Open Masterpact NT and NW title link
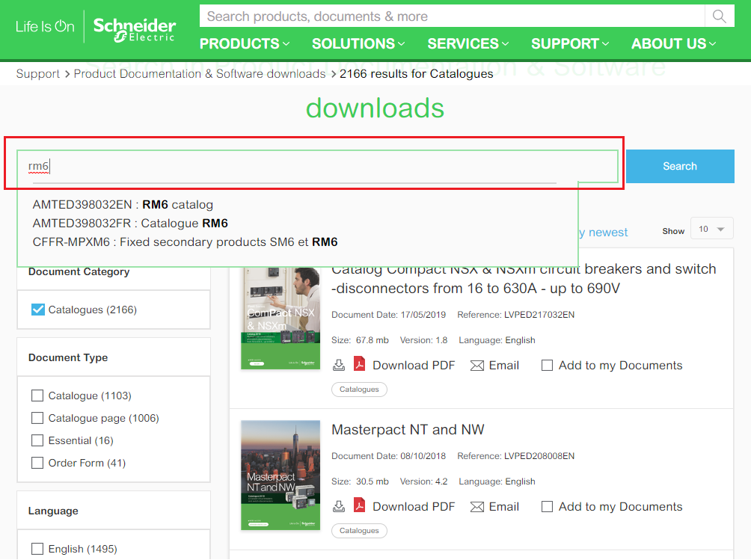Screen dimensions: 751x560 pyautogui.click(x=408, y=429)
